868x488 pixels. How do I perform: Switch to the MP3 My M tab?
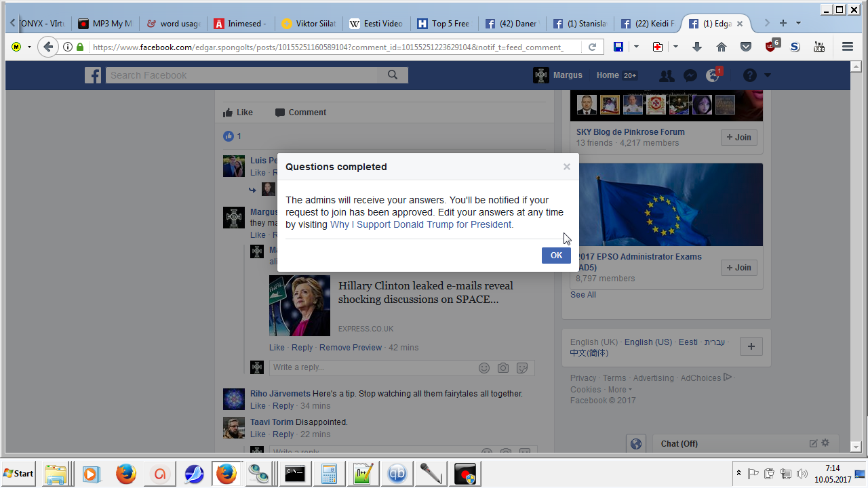(105, 23)
